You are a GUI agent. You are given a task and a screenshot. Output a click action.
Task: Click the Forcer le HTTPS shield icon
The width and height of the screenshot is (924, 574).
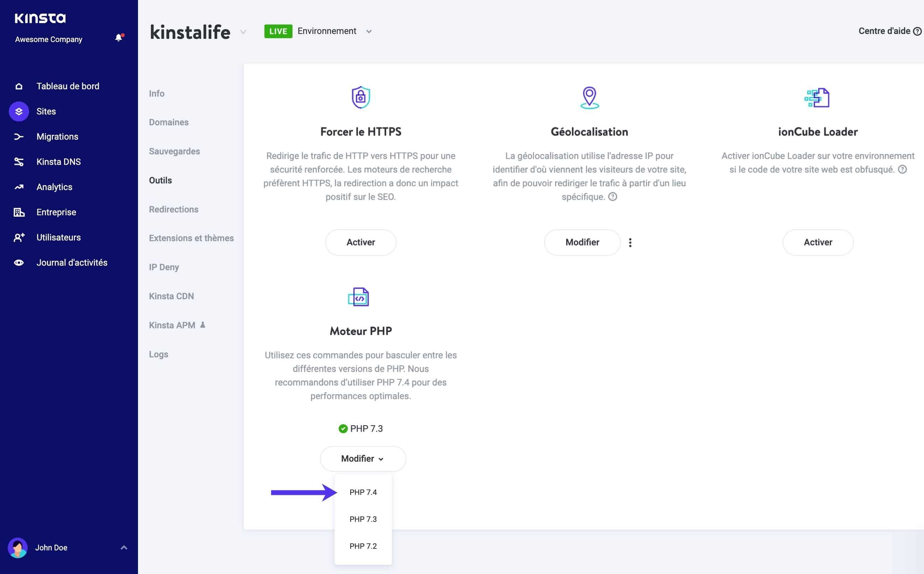point(360,97)
